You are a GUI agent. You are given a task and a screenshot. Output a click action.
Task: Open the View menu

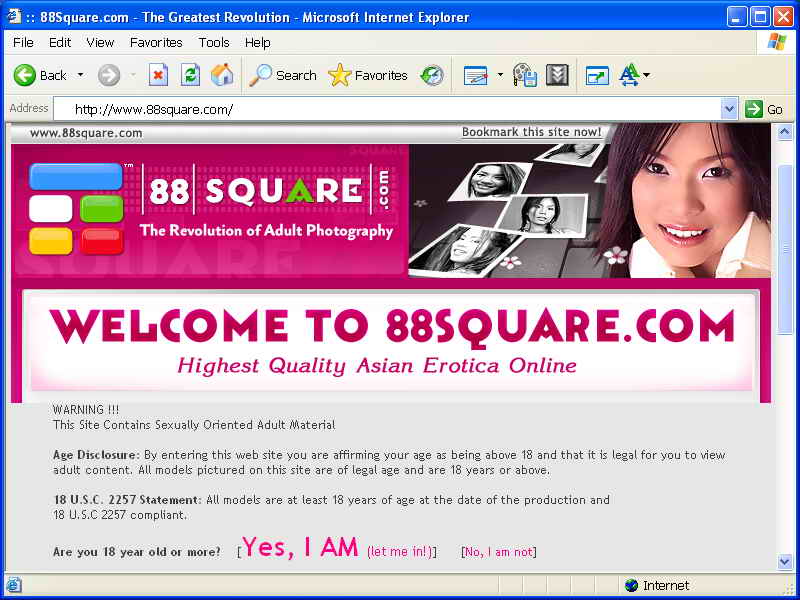[x=100, y=43]
